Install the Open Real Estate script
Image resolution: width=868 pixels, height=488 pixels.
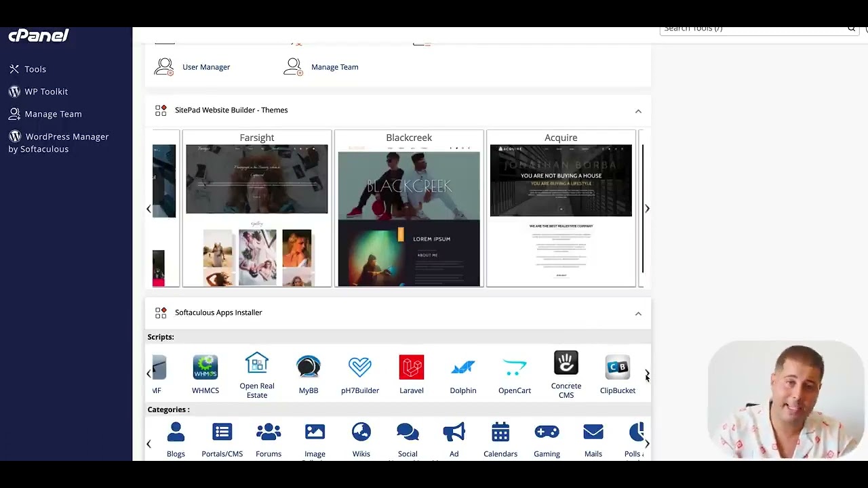pyautogui.click(x=257, y=375)
